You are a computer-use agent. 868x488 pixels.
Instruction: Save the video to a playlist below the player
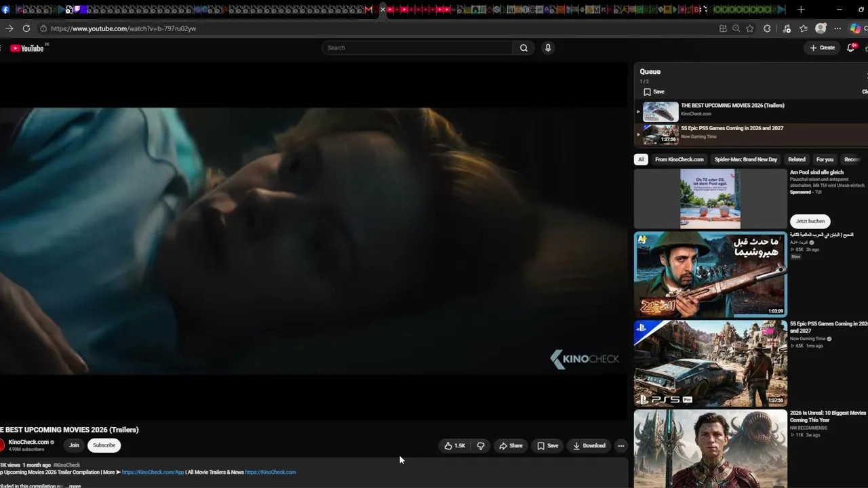point(548,446)
